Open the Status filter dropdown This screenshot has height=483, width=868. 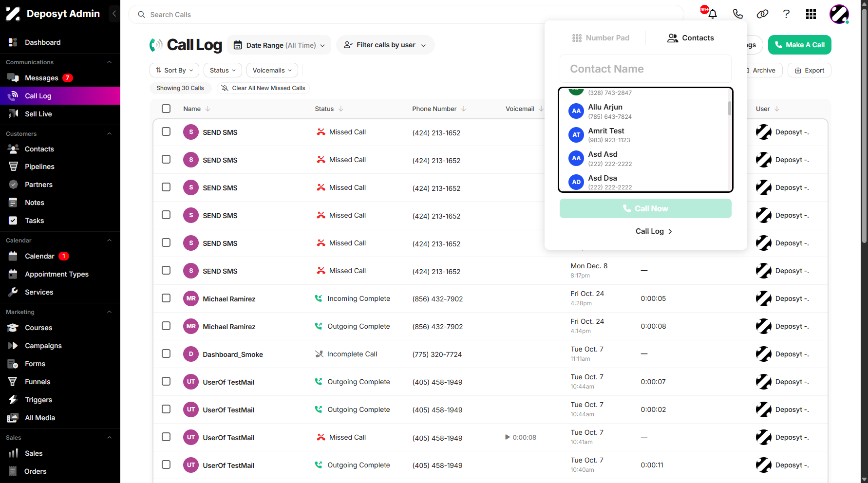[223, 70]
